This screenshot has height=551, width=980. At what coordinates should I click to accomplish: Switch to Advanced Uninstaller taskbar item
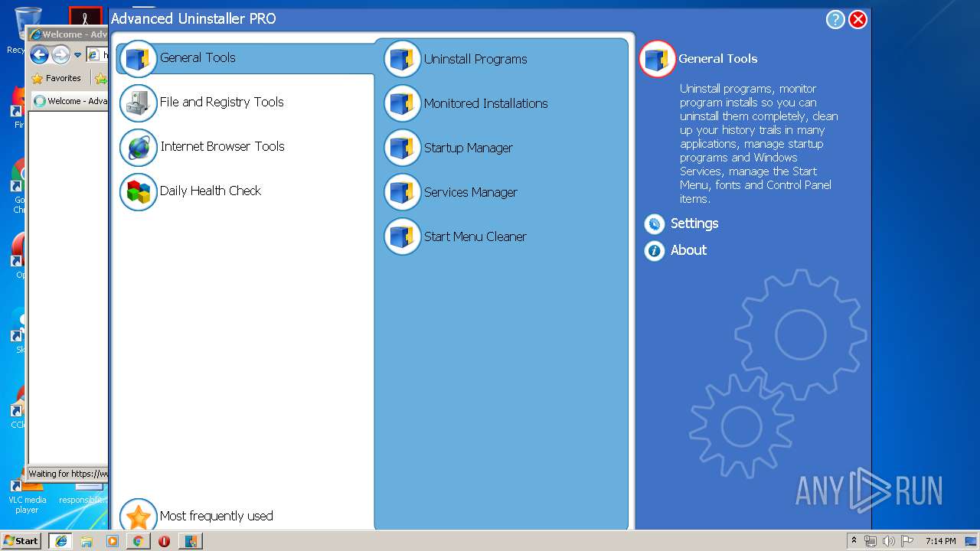191,541
